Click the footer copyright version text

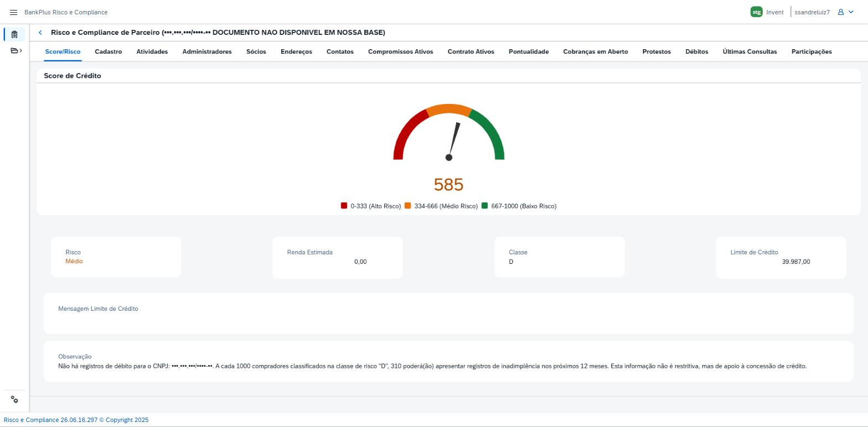point(76,420)
